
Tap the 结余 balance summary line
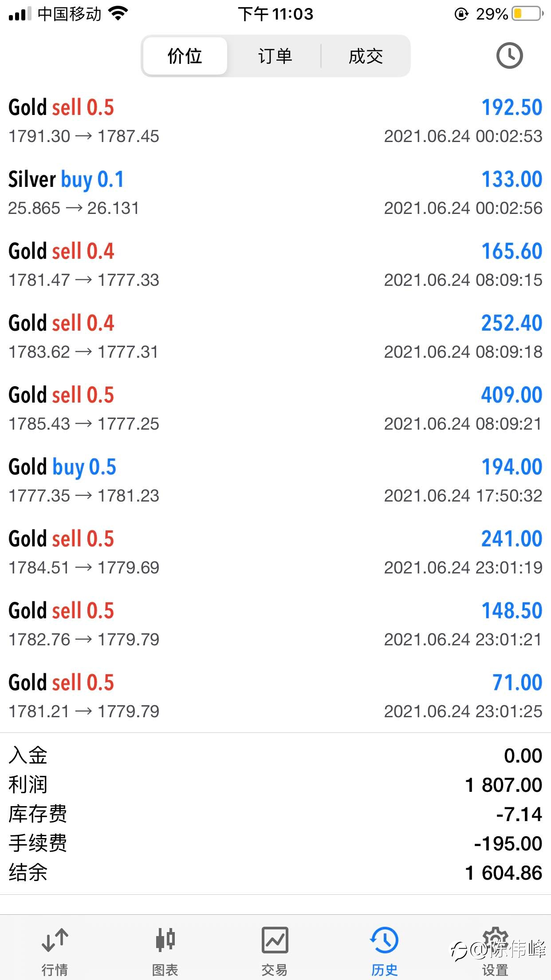[275, 873]
